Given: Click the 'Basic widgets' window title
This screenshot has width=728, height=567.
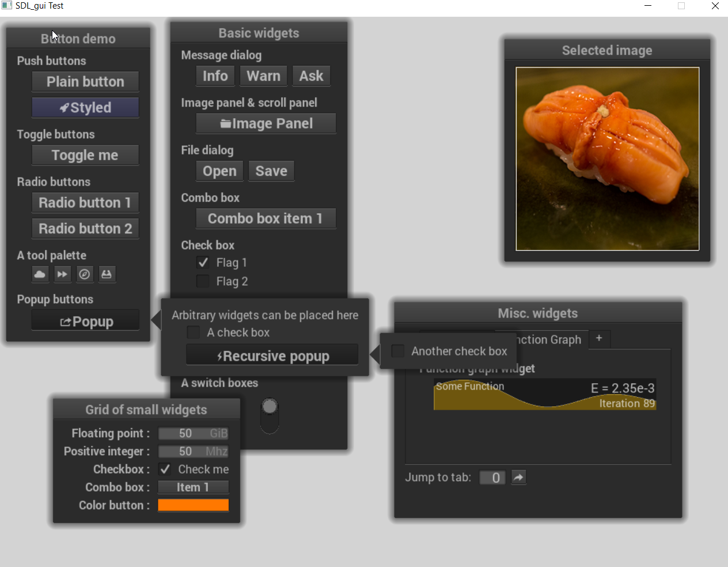Looking at the screenshot, I should pyautogui.click(x=259, y=33).
